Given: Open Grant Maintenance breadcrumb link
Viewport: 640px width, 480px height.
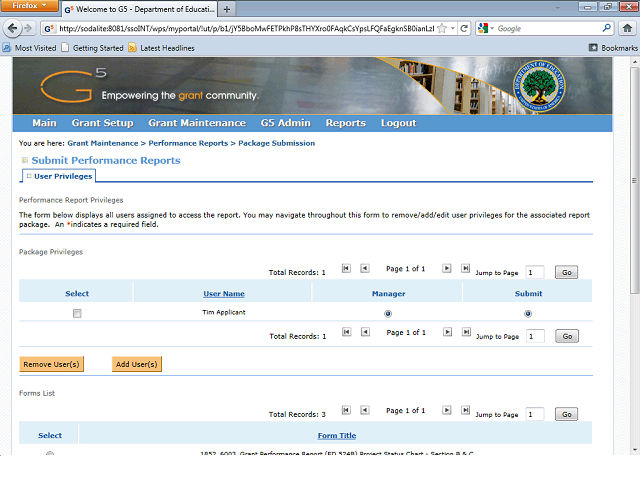Looking at the screenshot, I should tap(103, 143).
